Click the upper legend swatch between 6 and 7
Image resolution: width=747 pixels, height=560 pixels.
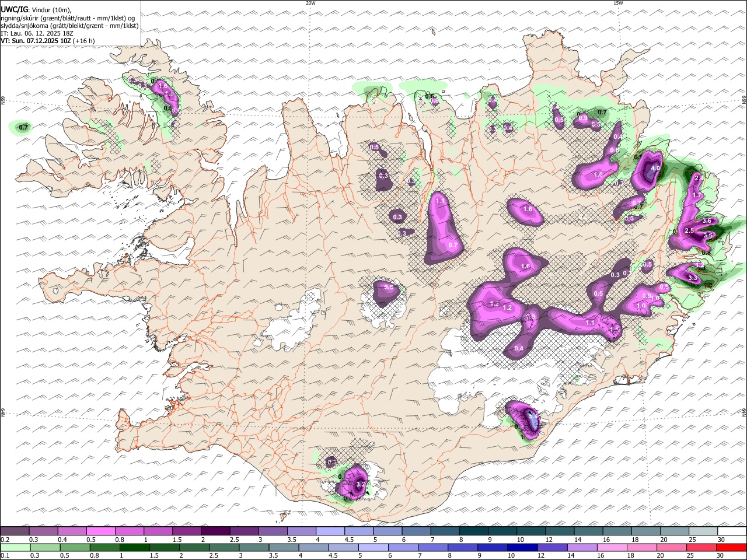pos(416,531)
